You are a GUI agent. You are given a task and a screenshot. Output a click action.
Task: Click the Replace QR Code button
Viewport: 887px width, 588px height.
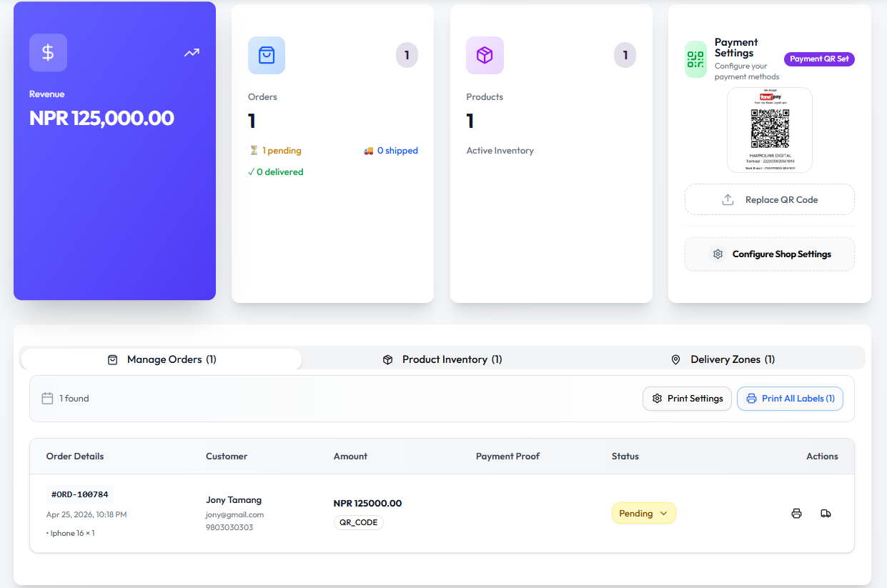(x=769, y=200)
